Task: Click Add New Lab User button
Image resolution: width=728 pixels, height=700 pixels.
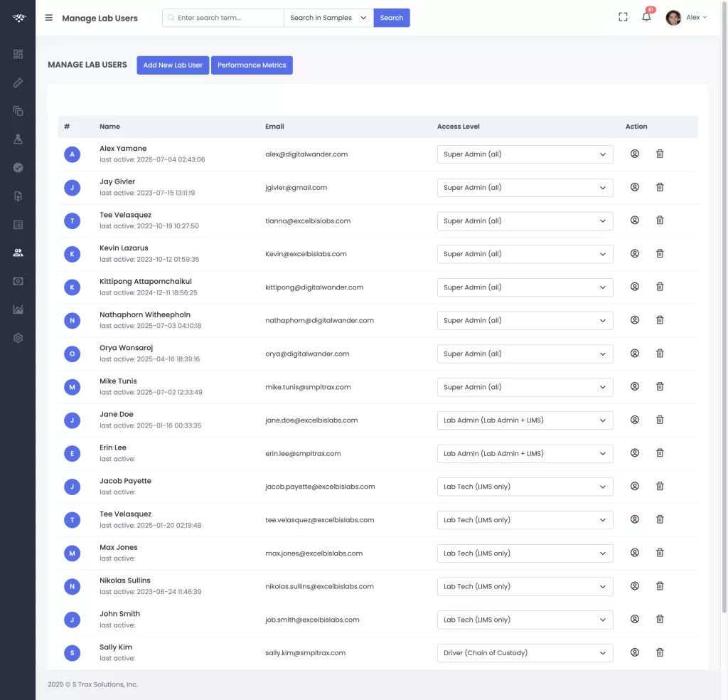Action: click(x=173, y=65)
